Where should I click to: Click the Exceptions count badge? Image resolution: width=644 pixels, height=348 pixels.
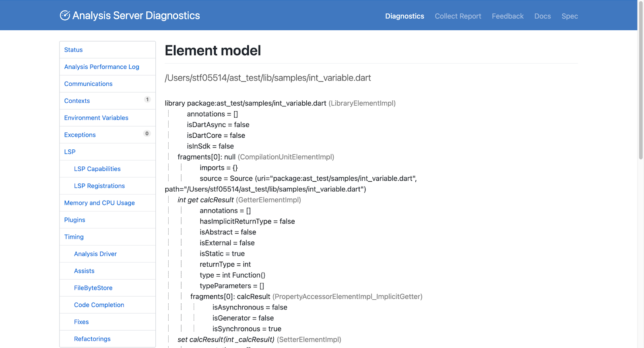(147, 134)
